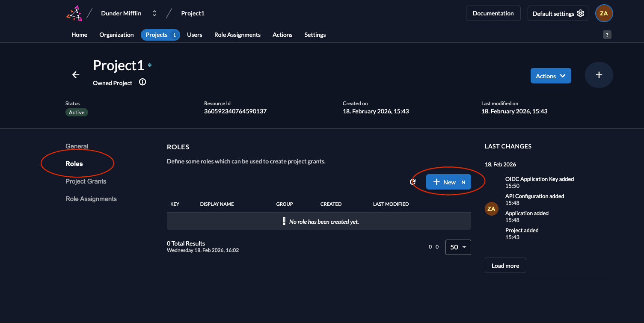
Task: Select General in the sidebar
Action: pos(77,146)
